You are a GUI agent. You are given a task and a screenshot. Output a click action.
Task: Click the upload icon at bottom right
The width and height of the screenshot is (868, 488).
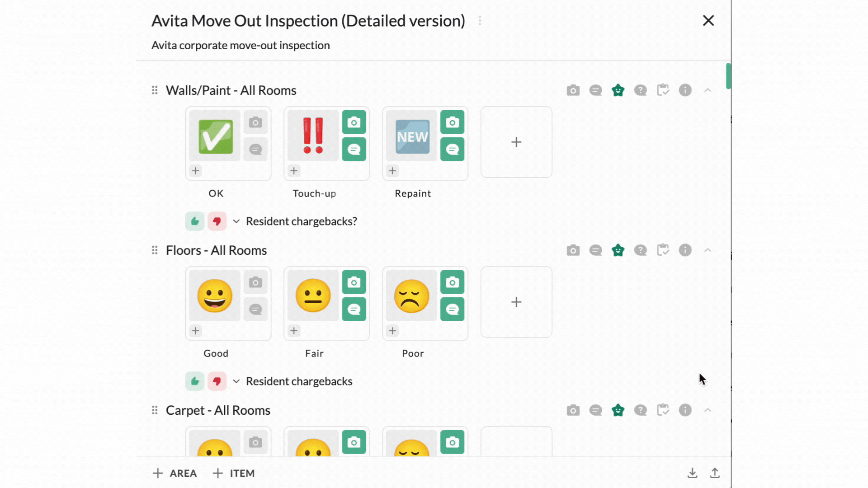[715, 473]
